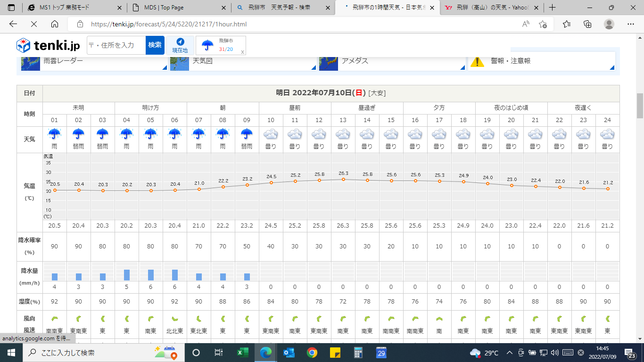
Task: Open the 雨雲レーダー map link
Action: [94, 61]
